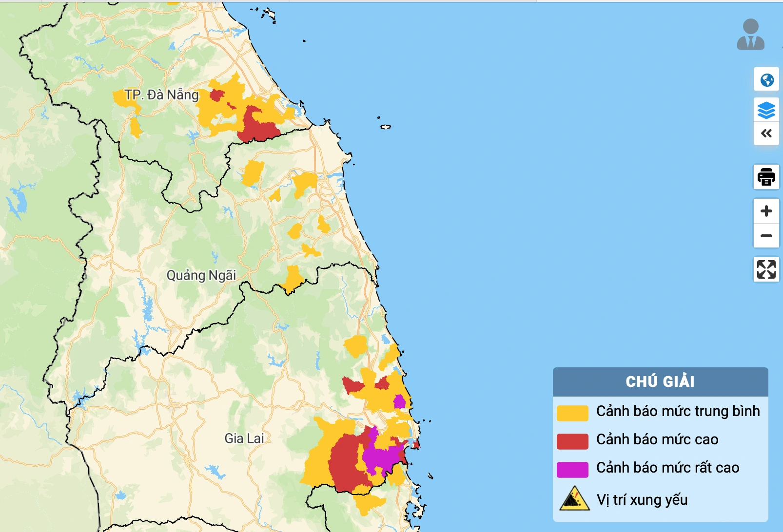This screenshot has width=783, height=532.
Task: Click 'Cảnh báo mức trung bình' legend text
Action: [x=678, y=411]
